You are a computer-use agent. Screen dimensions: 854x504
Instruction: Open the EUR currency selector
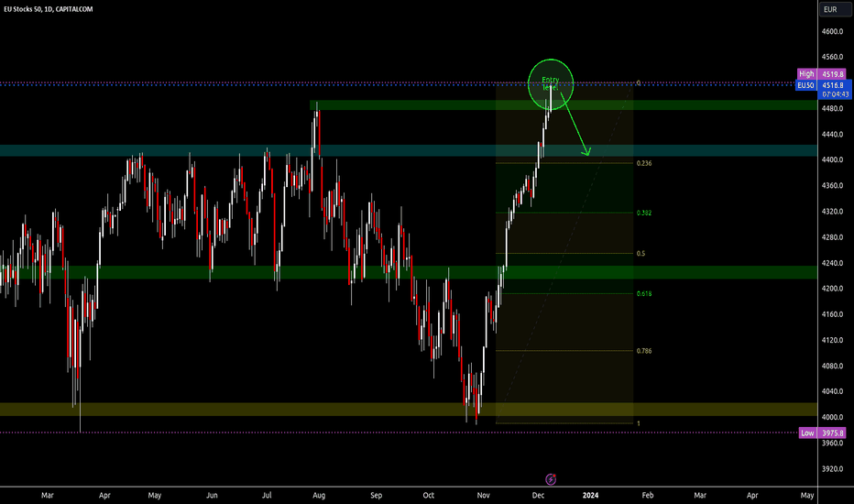[x=835, y=9]
